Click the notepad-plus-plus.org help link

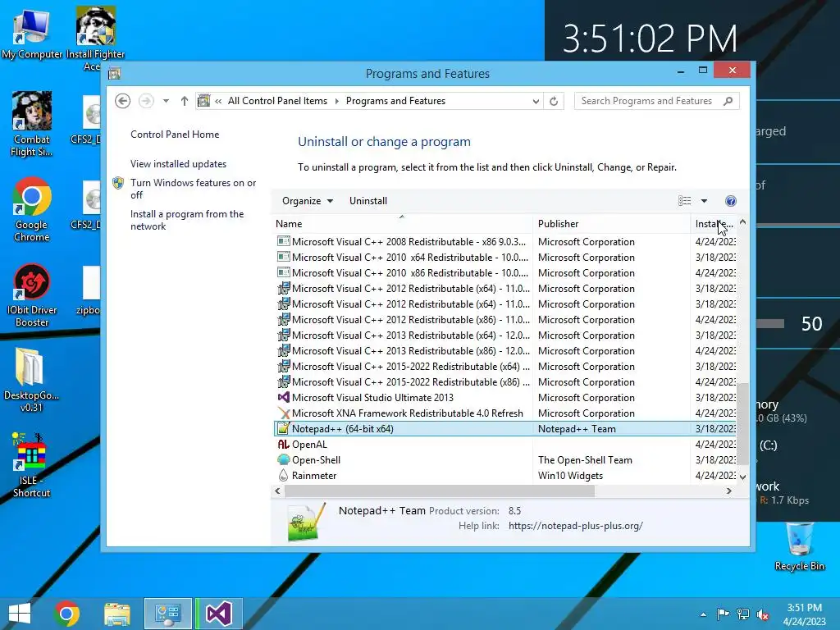[x=575, y=526]
